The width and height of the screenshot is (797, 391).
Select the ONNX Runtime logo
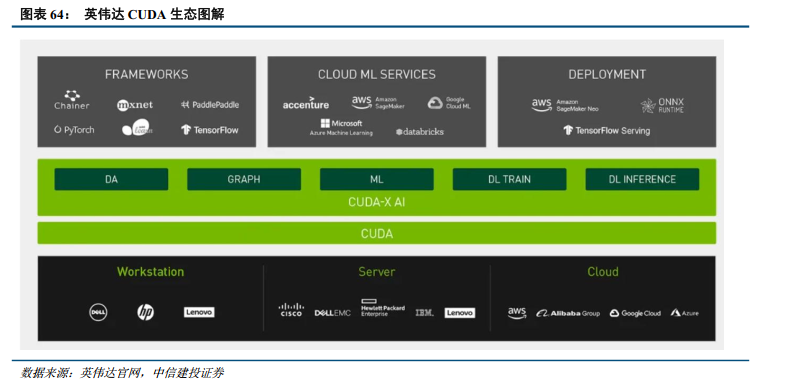662,105
